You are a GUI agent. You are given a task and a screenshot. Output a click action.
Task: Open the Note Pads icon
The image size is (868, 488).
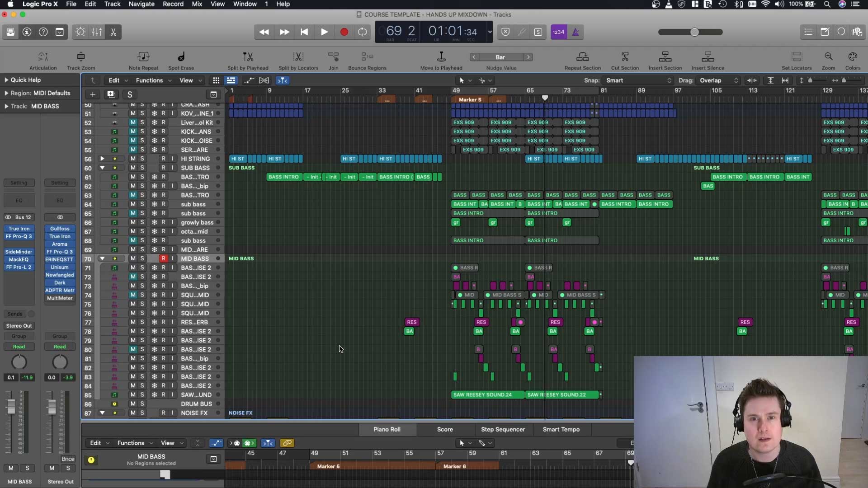pos(825,32)
